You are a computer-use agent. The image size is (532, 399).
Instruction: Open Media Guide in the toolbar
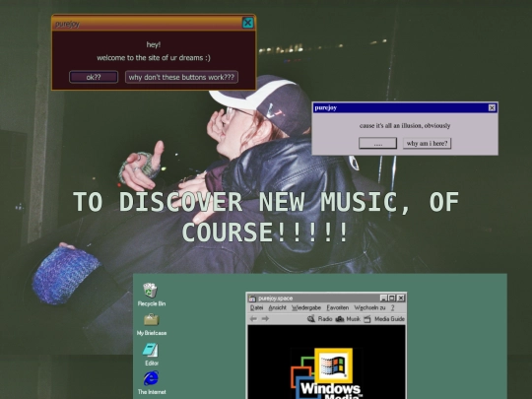(x=384, y=319)
